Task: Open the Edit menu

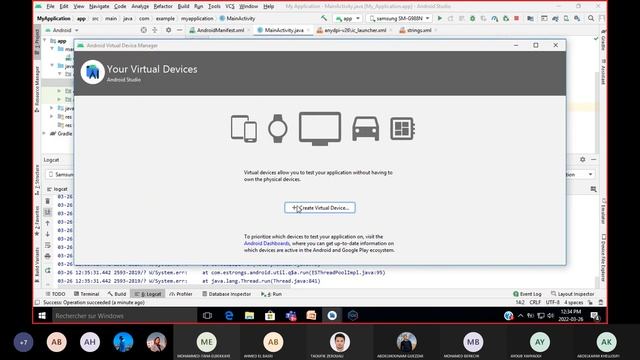Action: coord(64,7)
